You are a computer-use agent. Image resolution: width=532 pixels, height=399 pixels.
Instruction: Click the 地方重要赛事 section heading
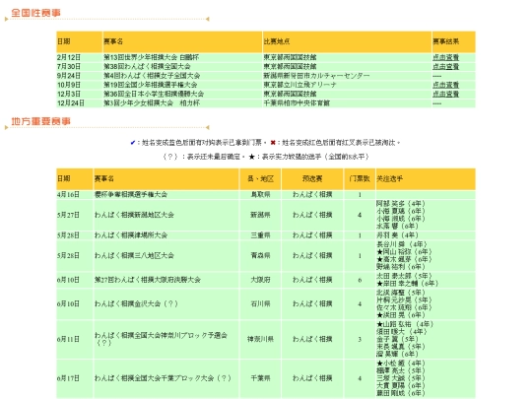(x=40, y=121)
